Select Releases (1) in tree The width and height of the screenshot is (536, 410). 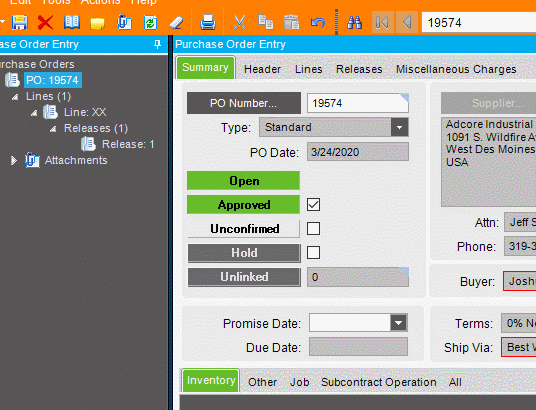point(96,128)
